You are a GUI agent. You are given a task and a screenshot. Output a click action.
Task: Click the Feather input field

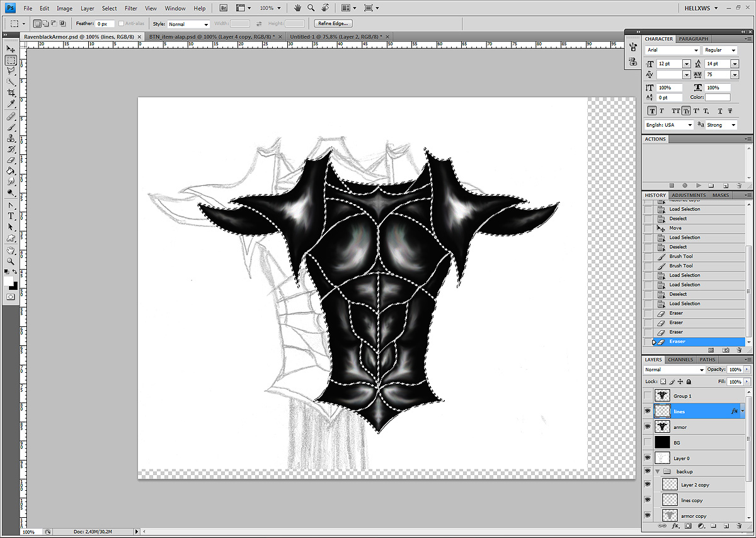[x=105, y=24]
